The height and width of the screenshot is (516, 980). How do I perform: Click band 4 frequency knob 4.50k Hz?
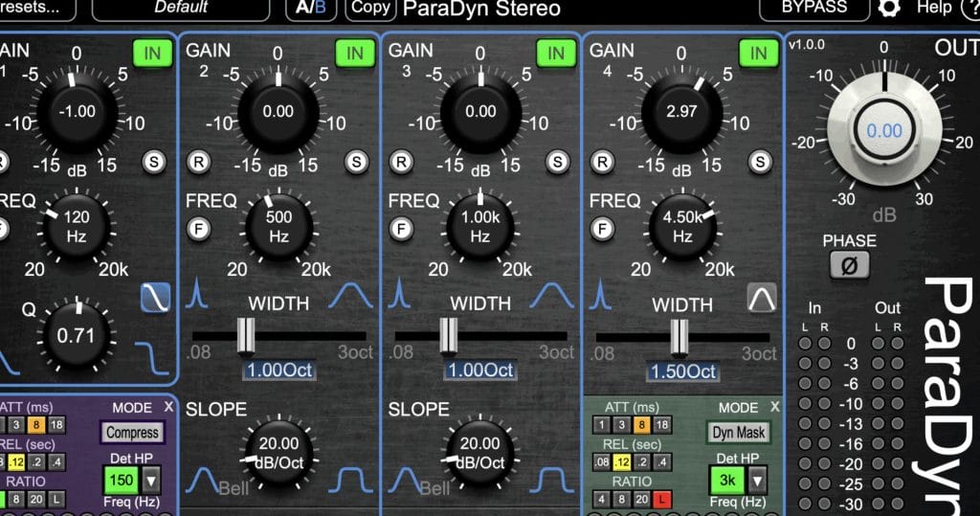pos(682,227)
